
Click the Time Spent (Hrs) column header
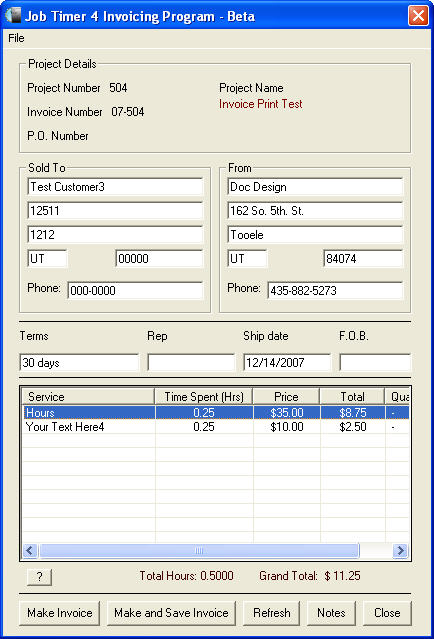tap(204, 397)
